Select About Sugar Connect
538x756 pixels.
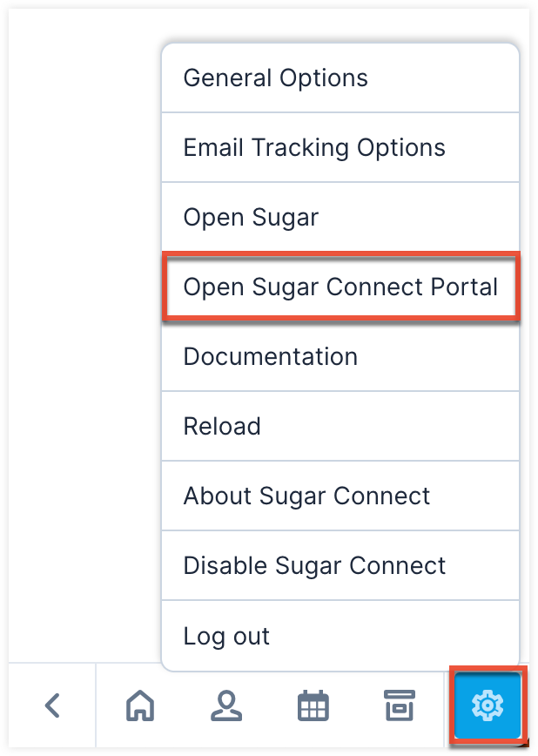coord(306,496)
